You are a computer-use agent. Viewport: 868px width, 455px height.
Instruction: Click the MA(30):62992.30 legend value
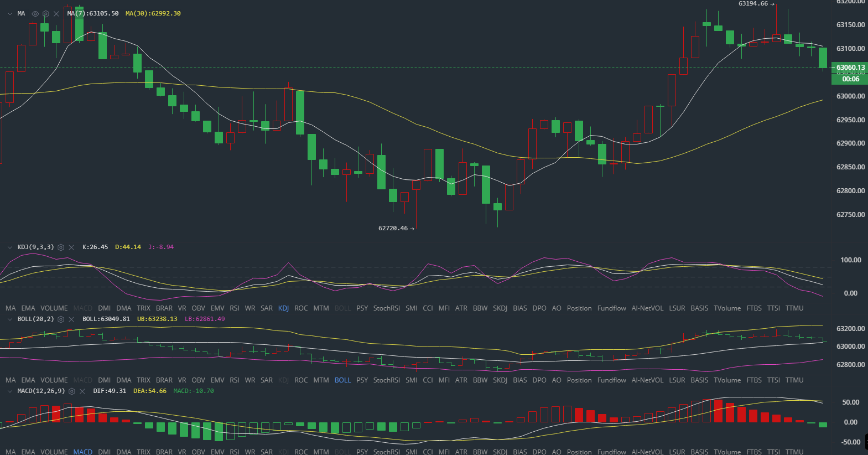pyautogui.click(x=153, y=13)
